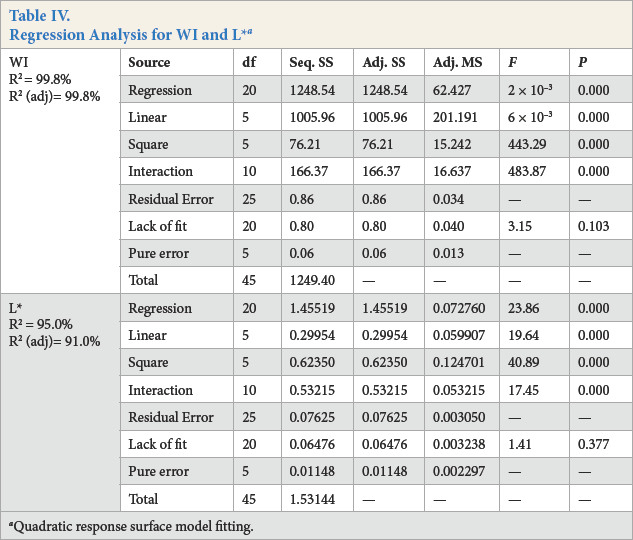Click the WI Linear Adj. MS value 201.191
The width and height of the screenshot is (633, 540).
[455, 117]
